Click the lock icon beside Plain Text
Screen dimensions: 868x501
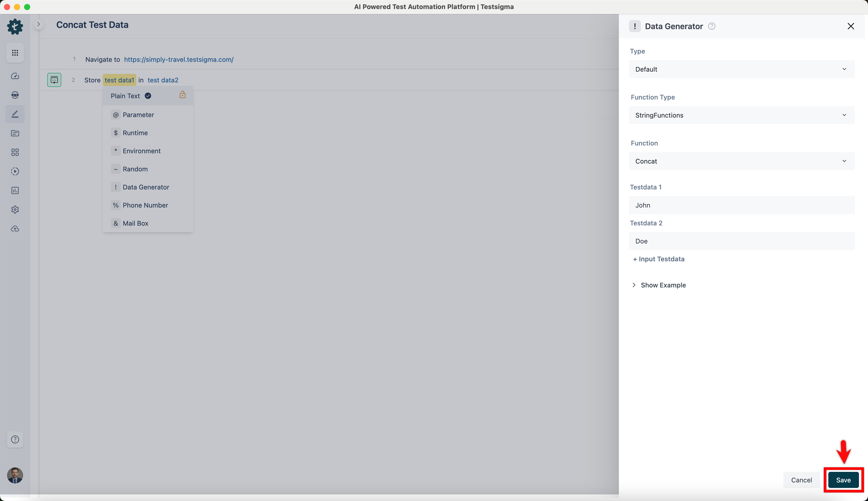point(183,95)
